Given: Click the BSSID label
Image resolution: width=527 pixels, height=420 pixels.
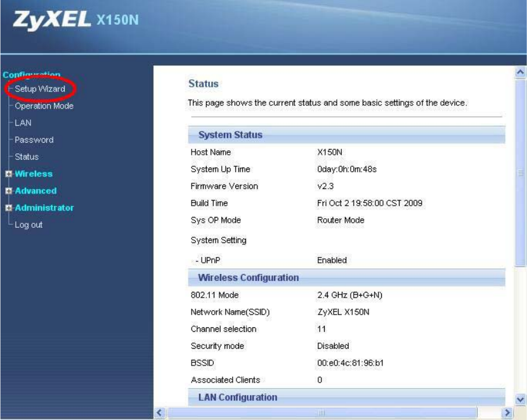Looking at the screenshot, I should 202,363.
